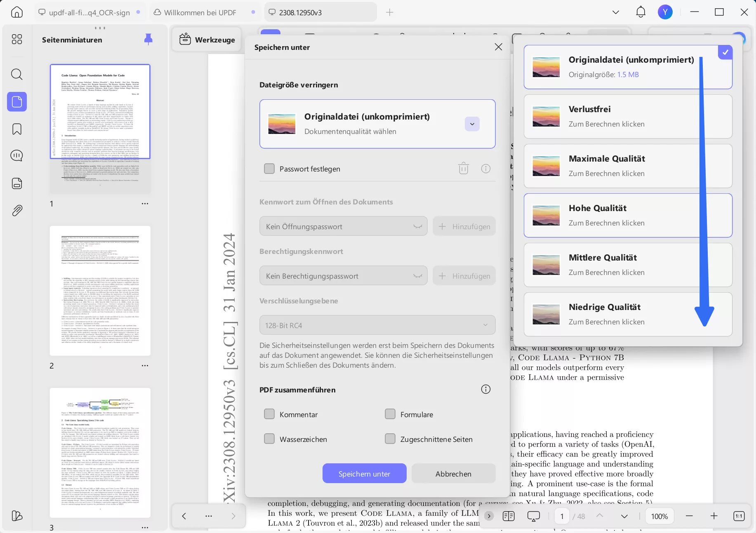Open the Werkzeuge tools button

207,40
